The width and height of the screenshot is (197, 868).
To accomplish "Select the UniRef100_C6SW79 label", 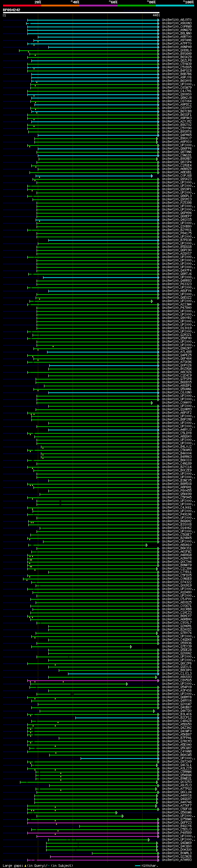I will [x=177, y=88].
